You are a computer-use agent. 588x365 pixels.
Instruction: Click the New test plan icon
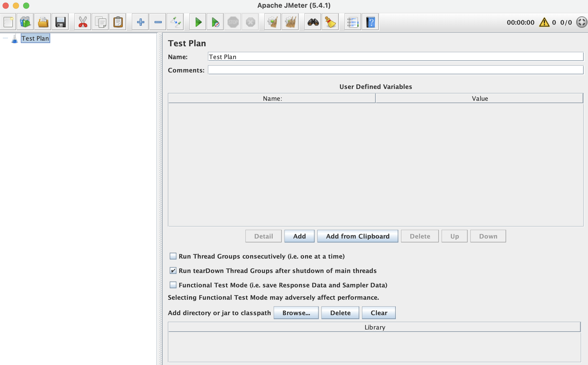[x=8, y=22]
